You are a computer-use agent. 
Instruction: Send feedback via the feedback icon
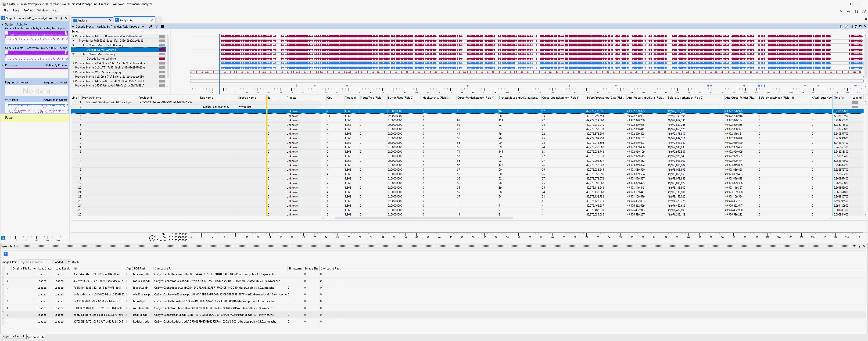click(864, 12)
